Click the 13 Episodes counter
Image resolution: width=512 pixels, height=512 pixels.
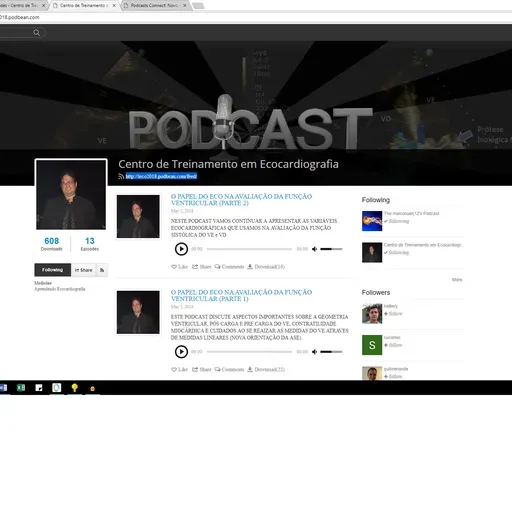tap(90, 244)
